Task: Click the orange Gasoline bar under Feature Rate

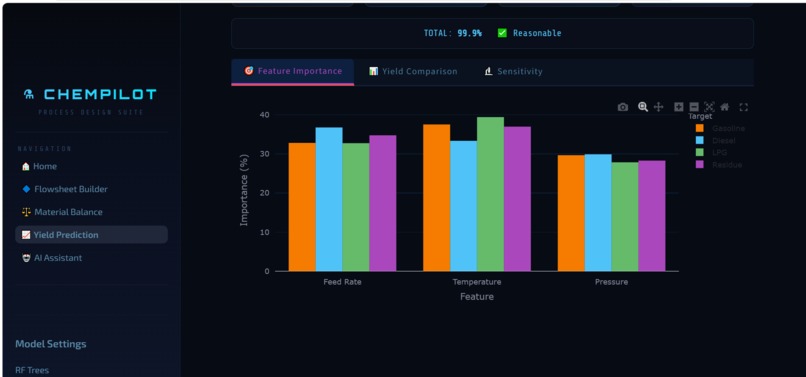Action: [302, 207]
